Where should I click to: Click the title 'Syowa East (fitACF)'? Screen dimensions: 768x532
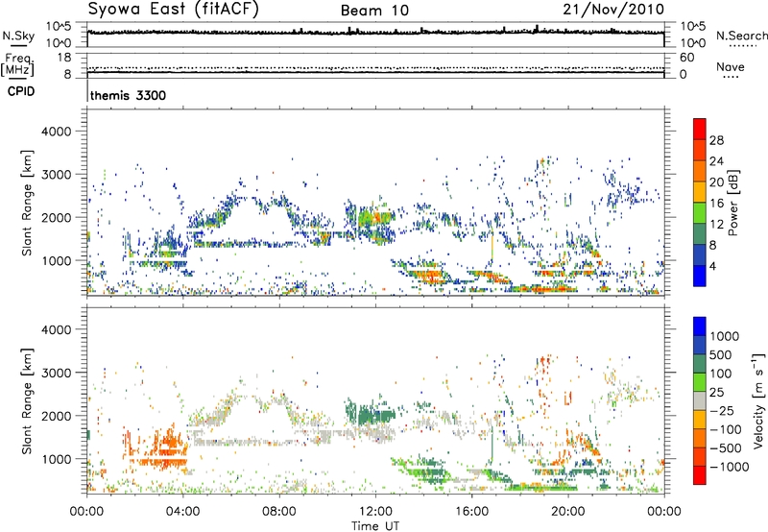click(x=174, y=9)
